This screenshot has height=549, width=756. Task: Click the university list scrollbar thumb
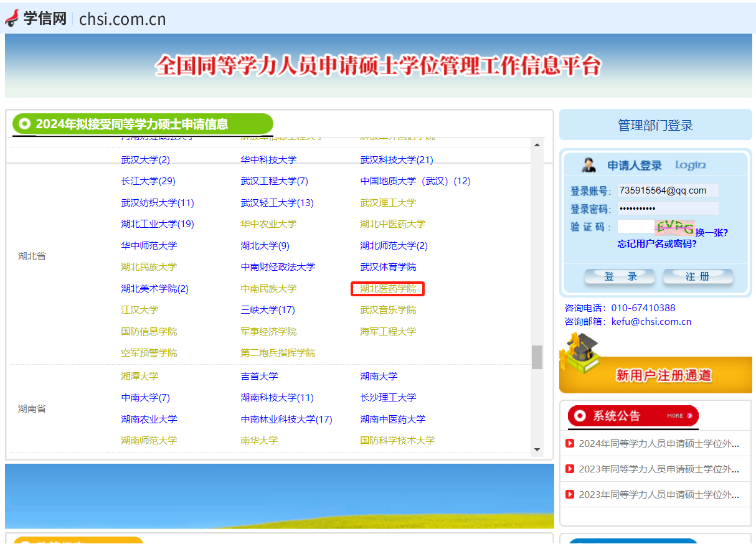536,357
